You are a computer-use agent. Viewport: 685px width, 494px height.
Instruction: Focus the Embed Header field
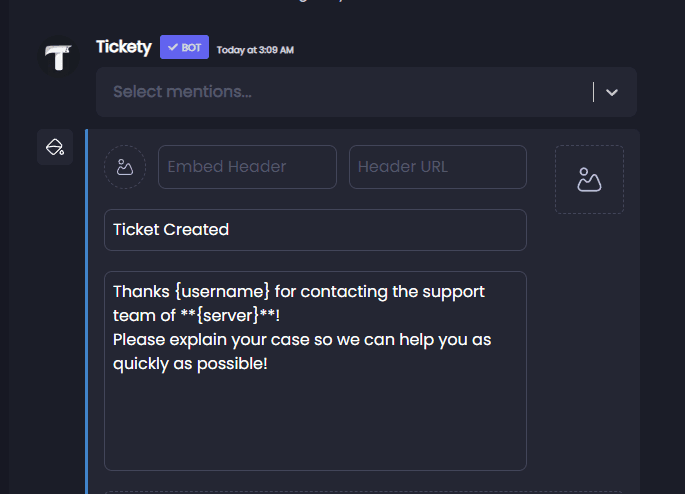point(247,167)
